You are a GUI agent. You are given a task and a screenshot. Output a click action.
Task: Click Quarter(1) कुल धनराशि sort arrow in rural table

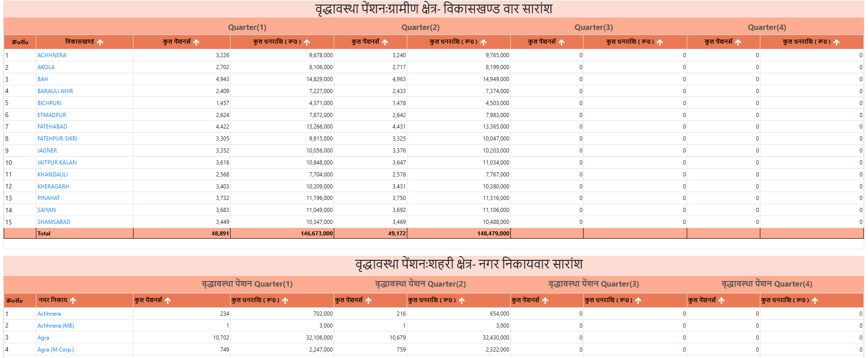pos(307,42)
